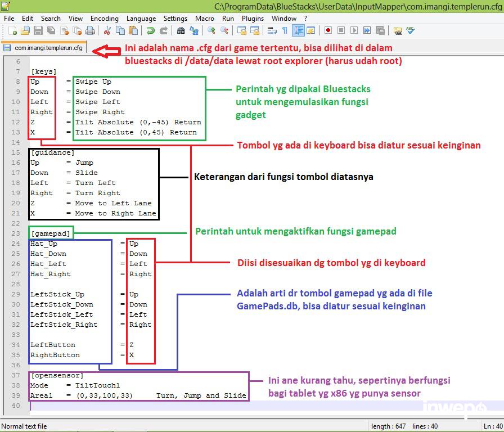Undo the last edit via the toolbar
504x432 pixels.
tap(150, 31)
